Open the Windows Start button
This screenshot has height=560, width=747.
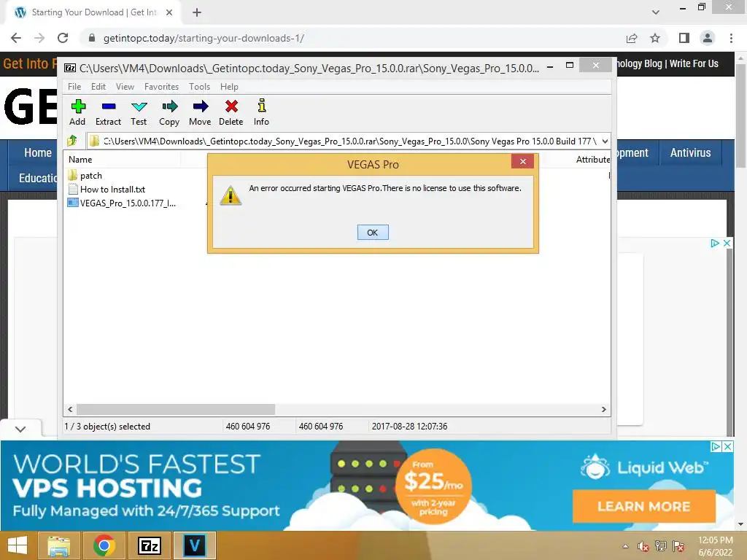pos(18,545)
